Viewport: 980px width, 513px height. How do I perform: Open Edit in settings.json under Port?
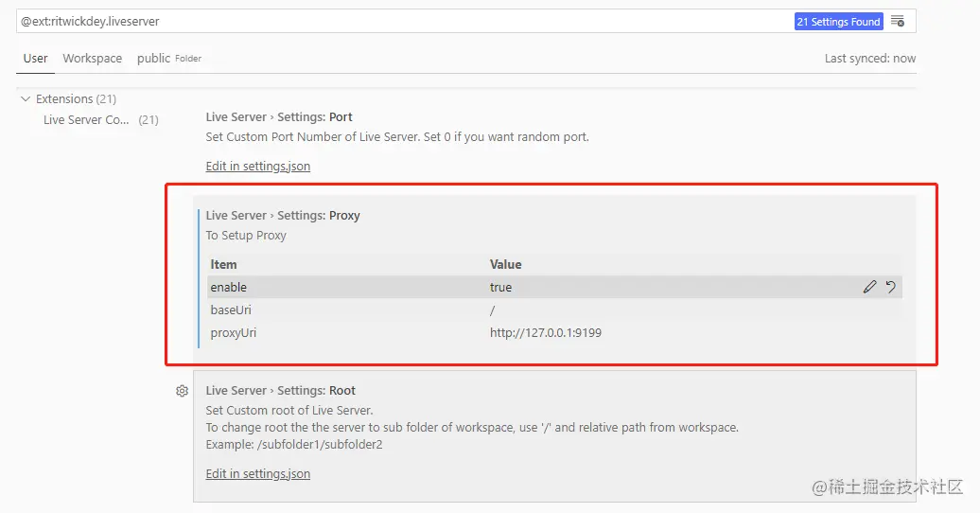click(258, 167)
